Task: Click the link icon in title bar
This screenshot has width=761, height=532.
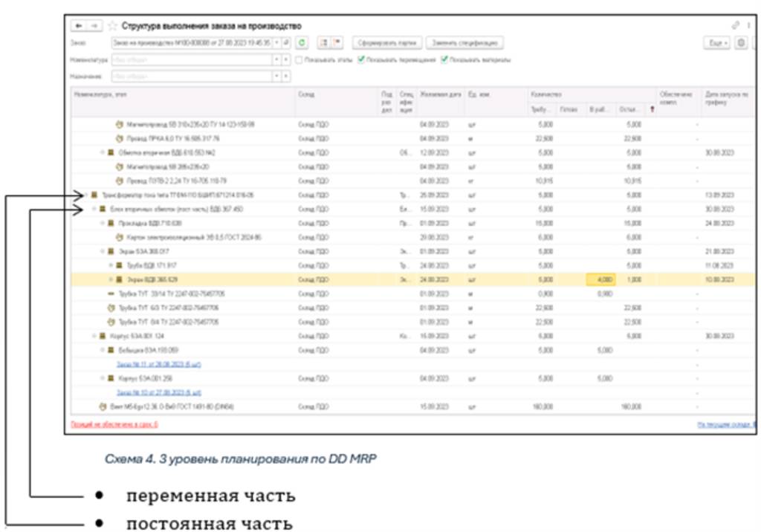Action: click(736, 26)
